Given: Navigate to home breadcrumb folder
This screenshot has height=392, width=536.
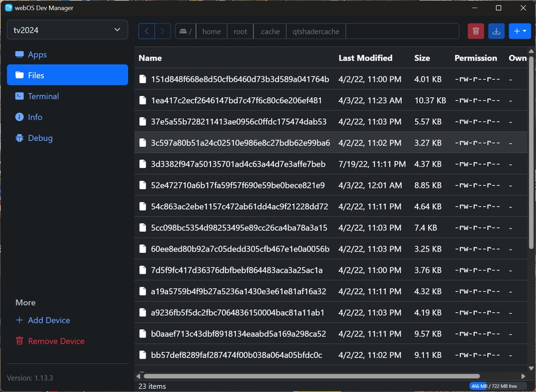Looking at the screenshot, I should pos(211,31).
